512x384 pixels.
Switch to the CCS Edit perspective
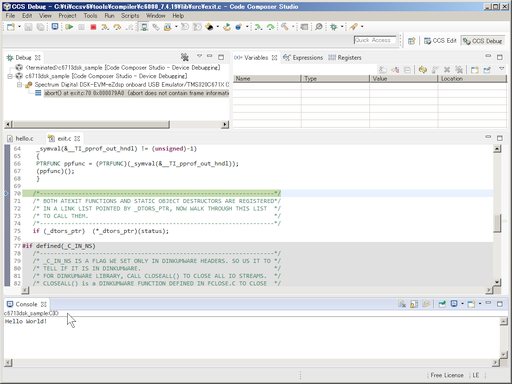click(x=440, y=41)
